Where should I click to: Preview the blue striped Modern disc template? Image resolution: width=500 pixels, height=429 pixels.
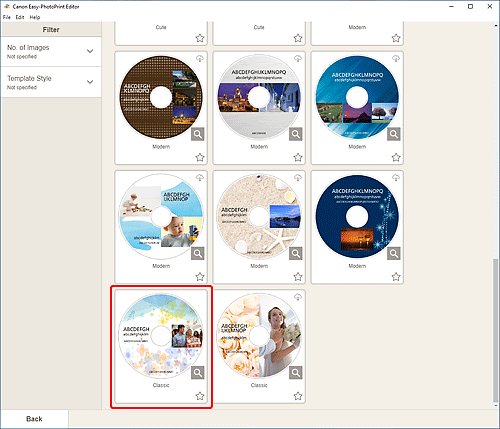point(394,134)
